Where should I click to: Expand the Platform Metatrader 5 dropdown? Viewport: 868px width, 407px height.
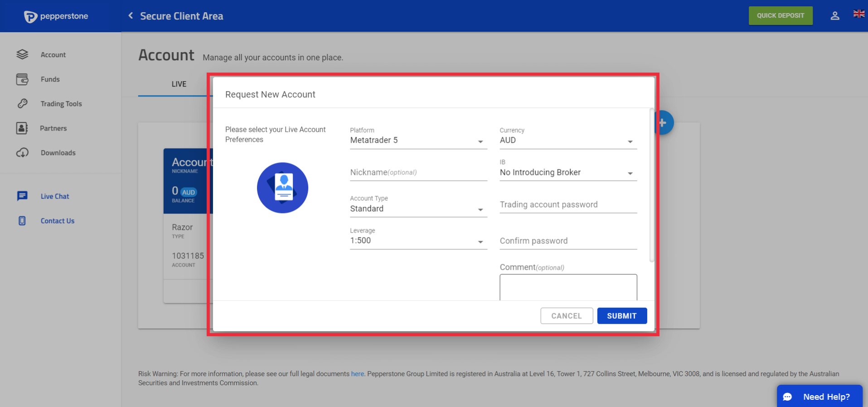point(418,140)
